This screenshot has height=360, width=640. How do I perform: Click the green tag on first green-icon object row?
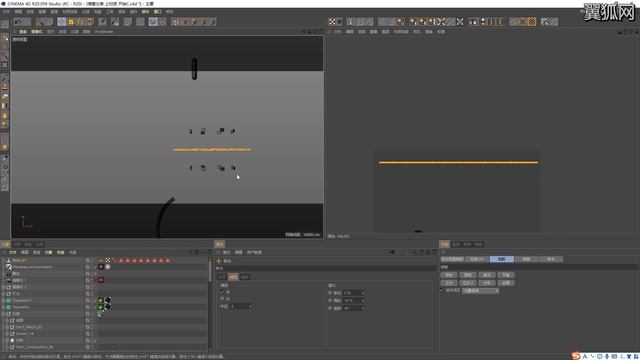pyautogui.click(x=101, y=300)
